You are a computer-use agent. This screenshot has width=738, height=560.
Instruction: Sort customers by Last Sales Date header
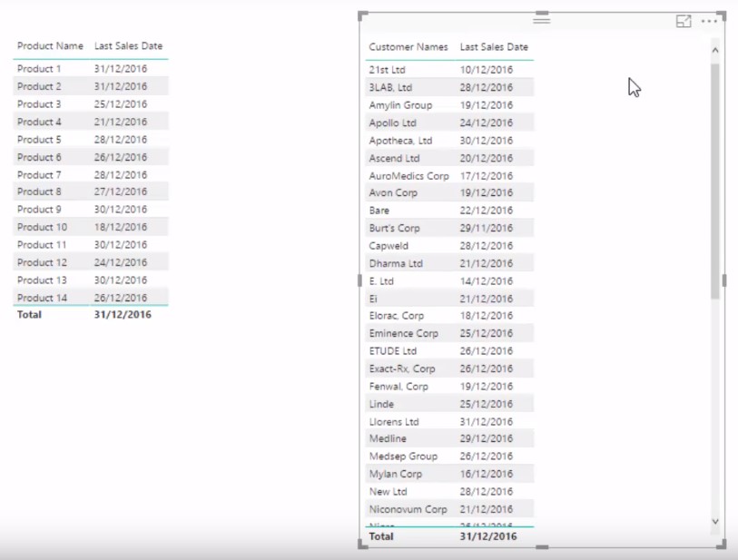(494, 47)
